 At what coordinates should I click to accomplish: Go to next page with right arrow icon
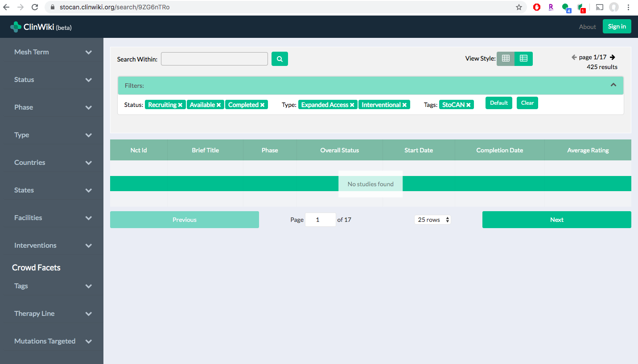(x=613, y=57)
